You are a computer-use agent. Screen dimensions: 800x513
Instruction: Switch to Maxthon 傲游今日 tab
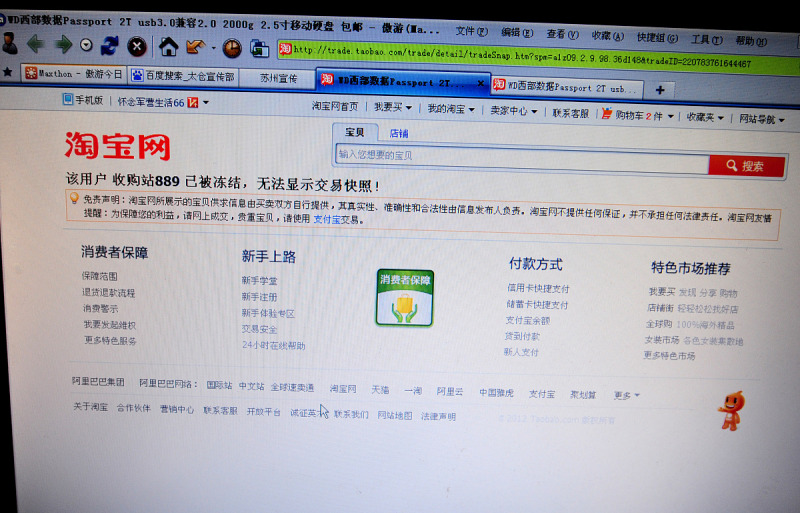click(74, 74)
